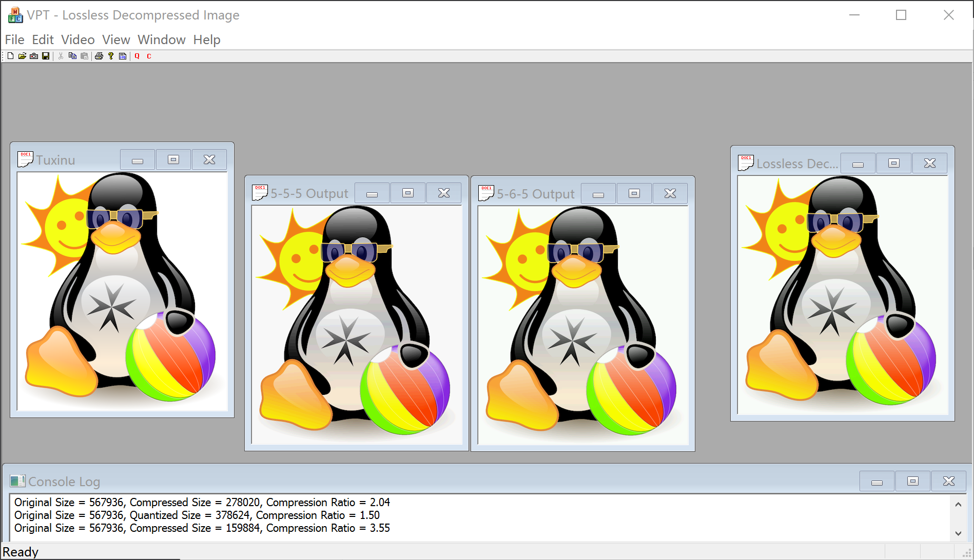The height and width of the screenshot is (560, 974).
Task: Click the log line with Quantized Size 378624
Action: pos(197,515)
